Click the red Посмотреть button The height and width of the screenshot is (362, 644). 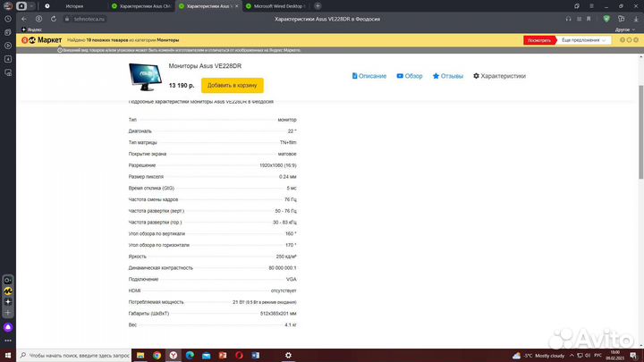point(539,40)
